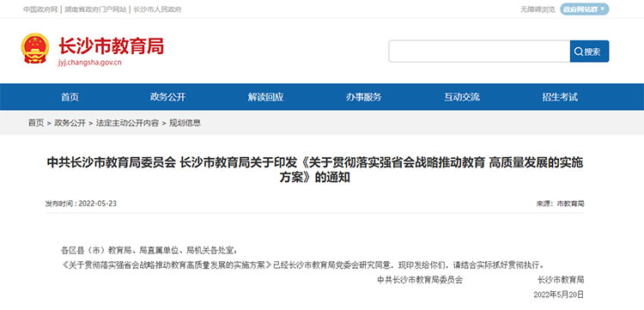Open the 无障碍浏览 accessibility link
This screenshot has width=644, height=310.
(x=538, y=9)
